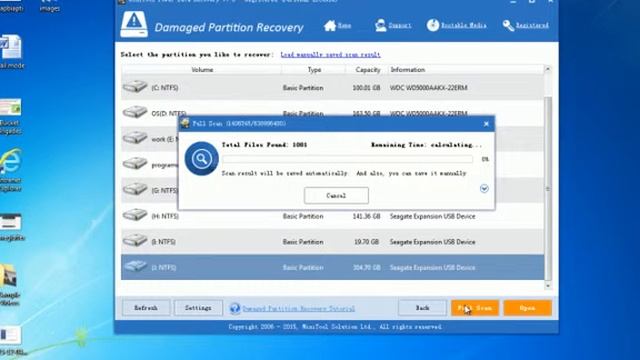Viewport: 640px width, 360px height.
Task: Sort by the Information column header
Action: [466, 70]
